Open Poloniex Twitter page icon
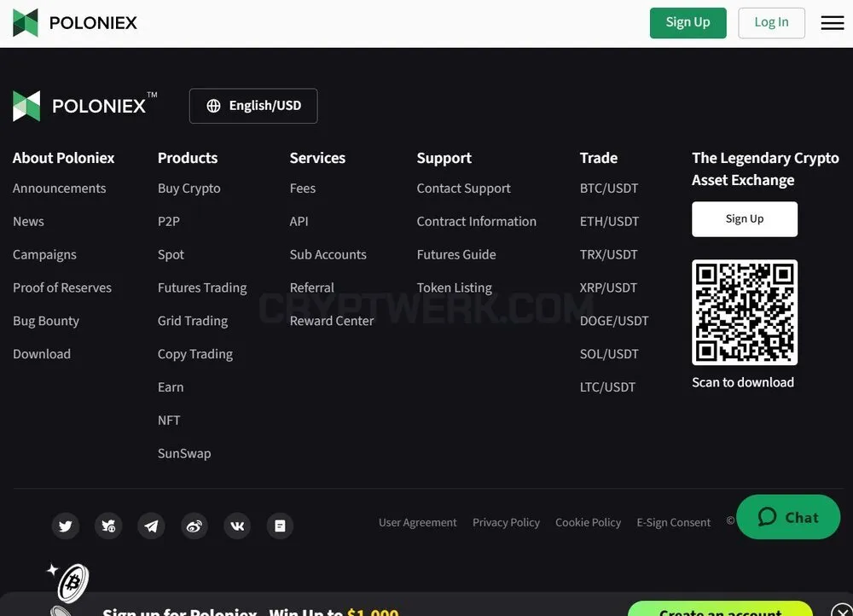853x616 pixels. pos(66,526)
